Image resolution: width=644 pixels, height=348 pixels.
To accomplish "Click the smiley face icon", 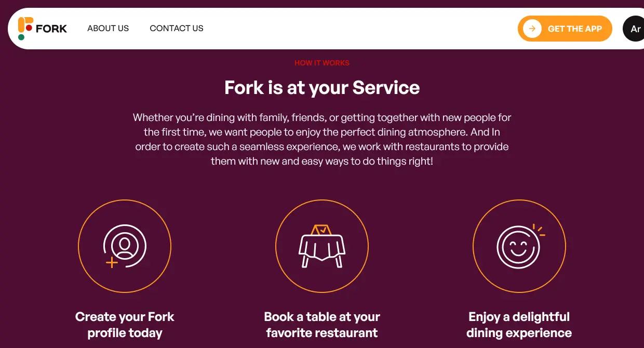I will (519, 246).
